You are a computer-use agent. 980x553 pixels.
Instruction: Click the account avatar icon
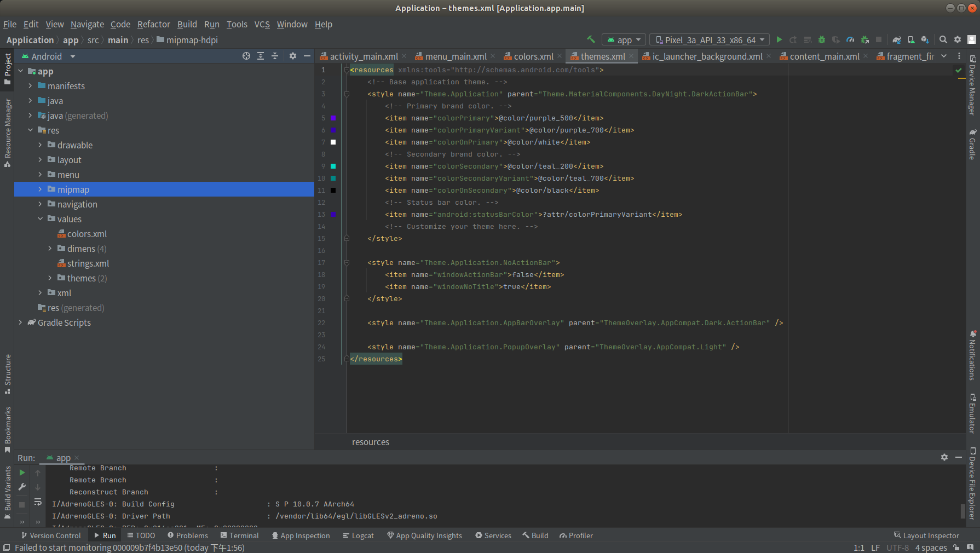pyautogui.click(x=972, y=39)
